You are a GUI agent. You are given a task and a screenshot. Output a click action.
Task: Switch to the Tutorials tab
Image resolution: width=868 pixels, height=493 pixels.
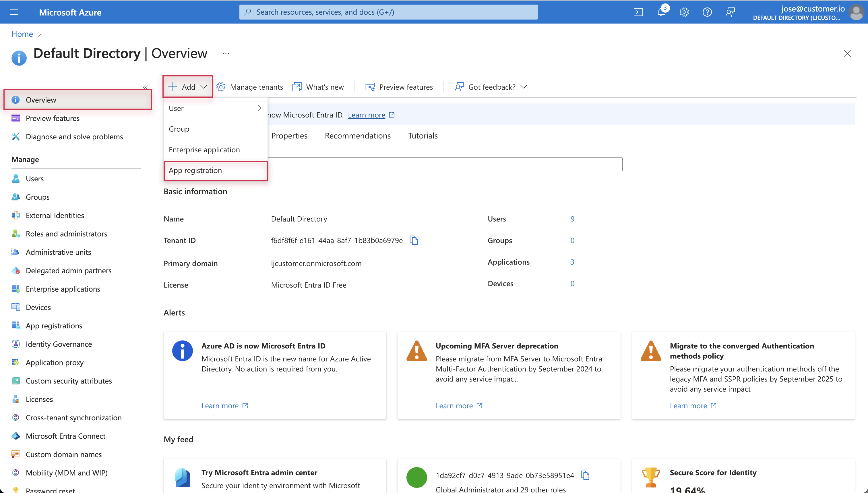pos(423,135)
